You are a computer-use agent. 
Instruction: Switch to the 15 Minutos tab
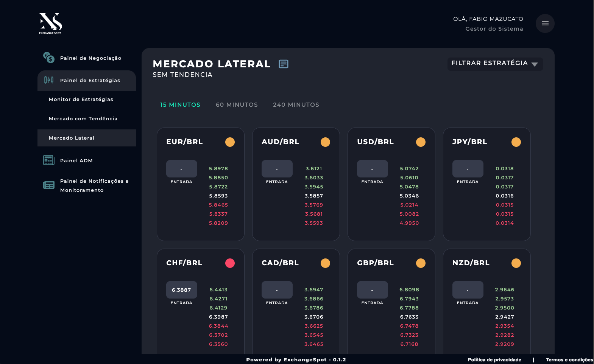point(180,105)
